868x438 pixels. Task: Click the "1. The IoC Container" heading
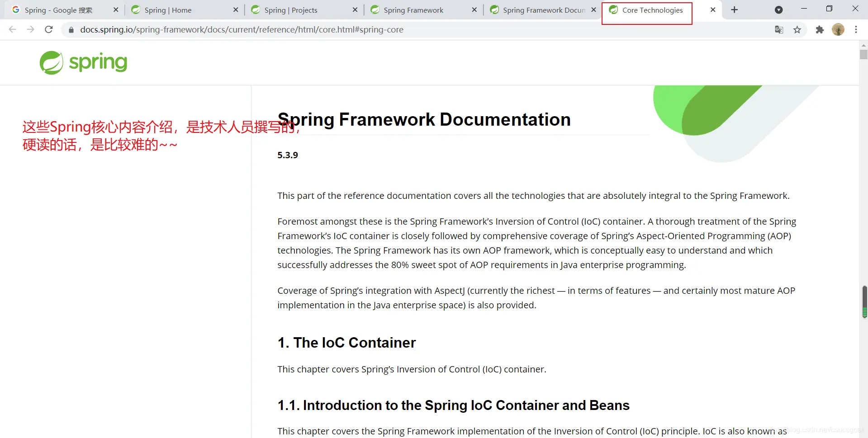pos(346,343)
